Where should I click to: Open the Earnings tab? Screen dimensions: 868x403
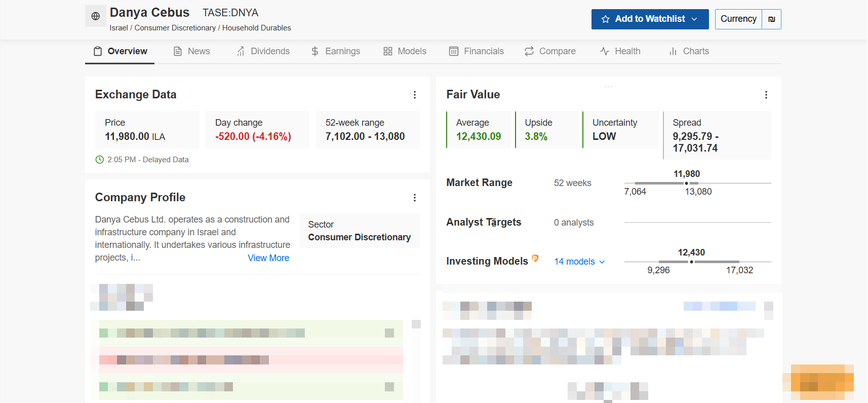335,51
